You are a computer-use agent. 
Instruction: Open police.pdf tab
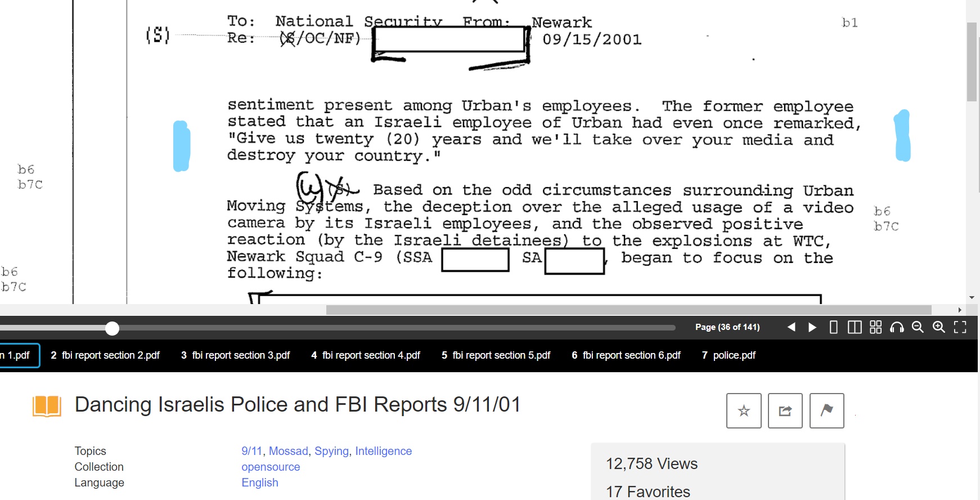pos(729,355)
